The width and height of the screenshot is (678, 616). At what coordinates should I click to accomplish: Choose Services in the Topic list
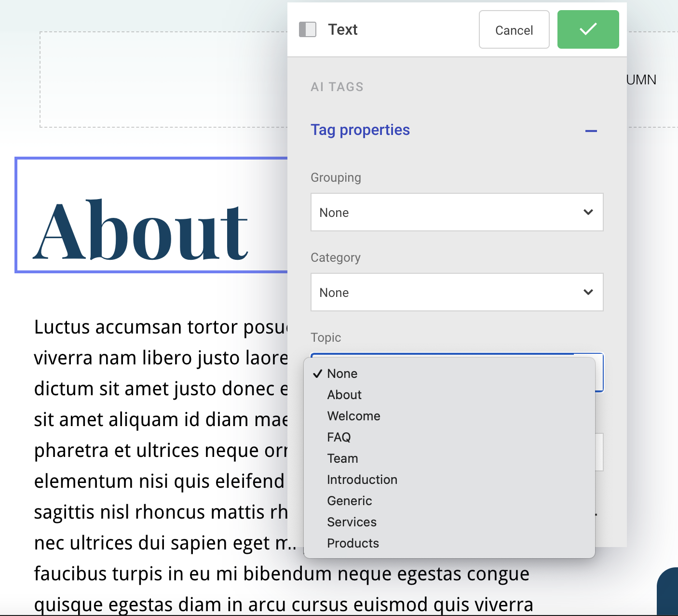click(x=449, y=522)
